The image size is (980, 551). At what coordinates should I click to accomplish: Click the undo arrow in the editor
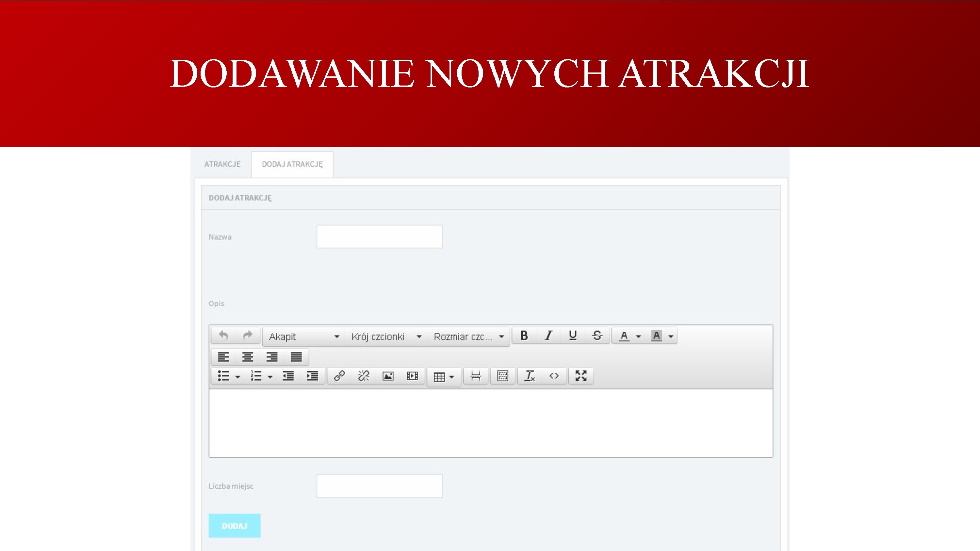point(223,336)
